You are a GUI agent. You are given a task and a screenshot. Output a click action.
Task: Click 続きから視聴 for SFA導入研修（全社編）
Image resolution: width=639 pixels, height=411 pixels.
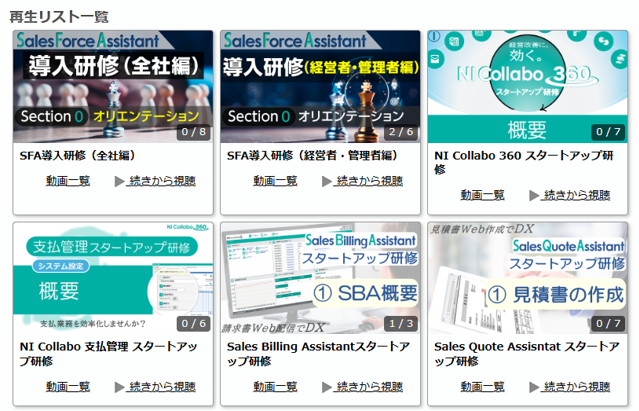click(162, 181)
